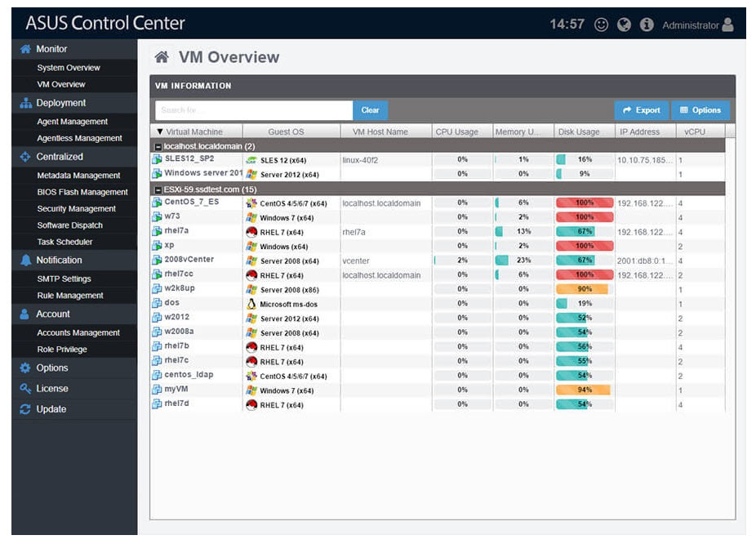Open the Administrator user profile icon
756x553 pixels.
click(x=727, y=25)
